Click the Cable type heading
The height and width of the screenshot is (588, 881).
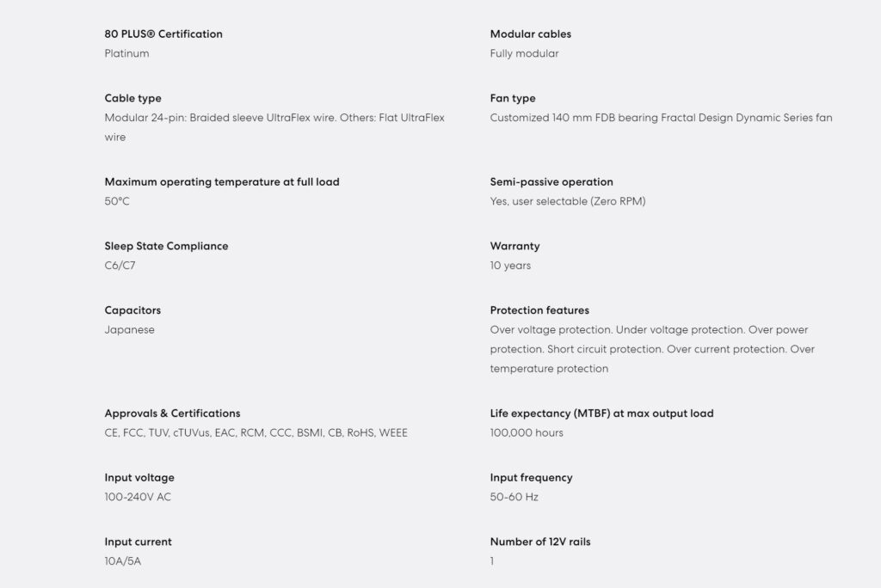[x=132, y=98]
